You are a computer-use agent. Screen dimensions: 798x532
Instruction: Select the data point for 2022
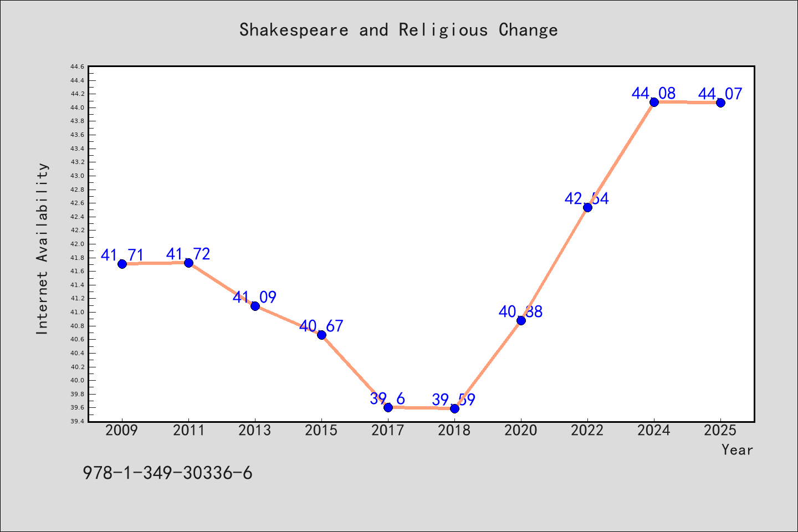click(587, 207)
